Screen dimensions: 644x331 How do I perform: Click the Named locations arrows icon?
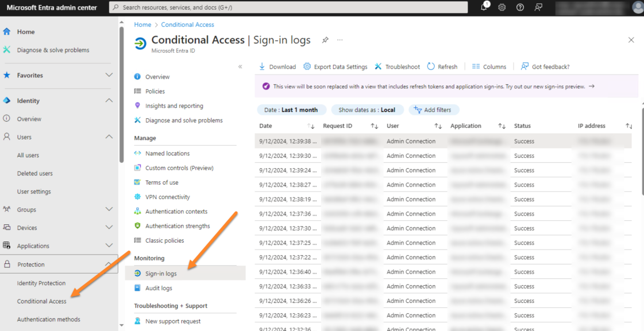coord(137,153)
